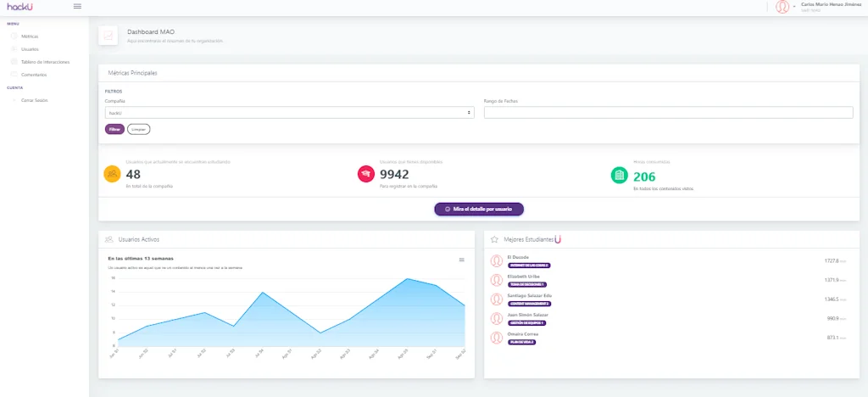Click the green hours consumed icon

620,175
